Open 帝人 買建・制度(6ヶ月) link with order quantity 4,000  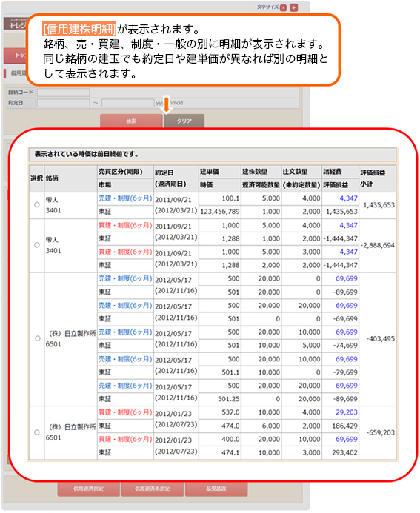(x=125, y=225)
